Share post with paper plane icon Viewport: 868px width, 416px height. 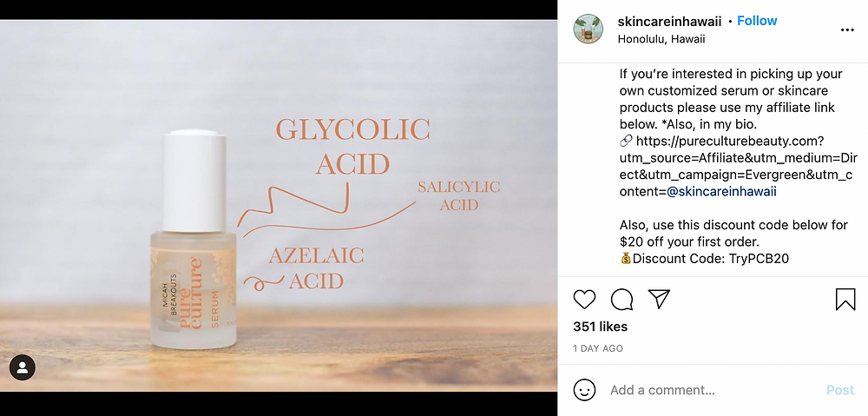coord(660,299)
